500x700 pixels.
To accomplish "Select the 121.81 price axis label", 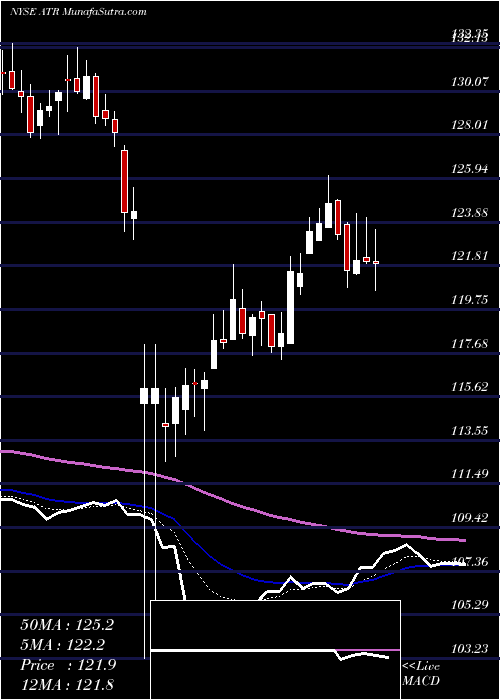I will (469, 256).
